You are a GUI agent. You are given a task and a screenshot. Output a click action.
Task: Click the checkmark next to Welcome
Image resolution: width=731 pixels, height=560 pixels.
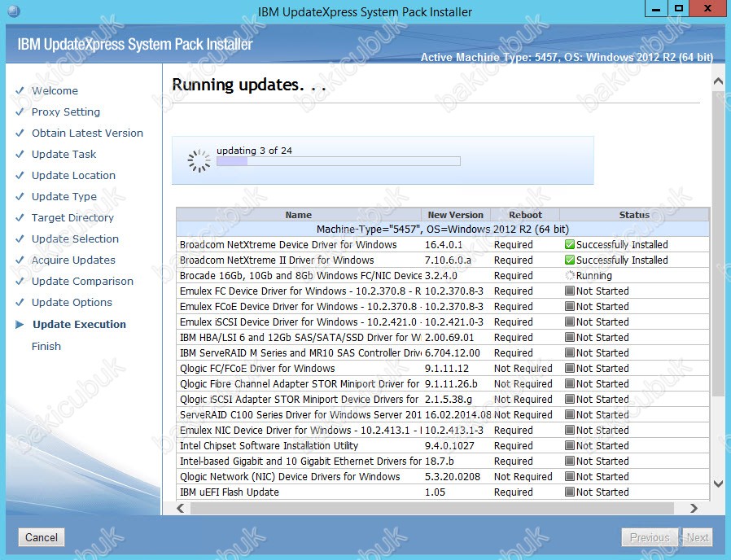pyautogui.click(x=20, y=90)
